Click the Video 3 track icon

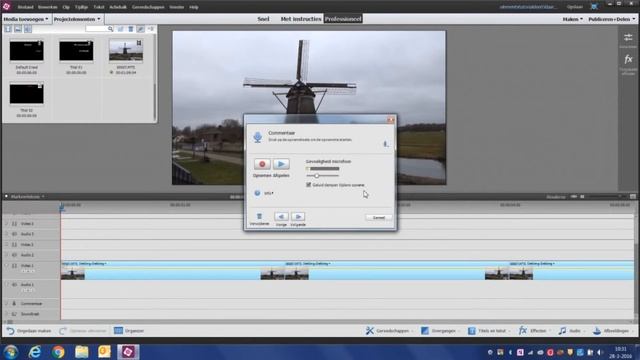[14, 224]
